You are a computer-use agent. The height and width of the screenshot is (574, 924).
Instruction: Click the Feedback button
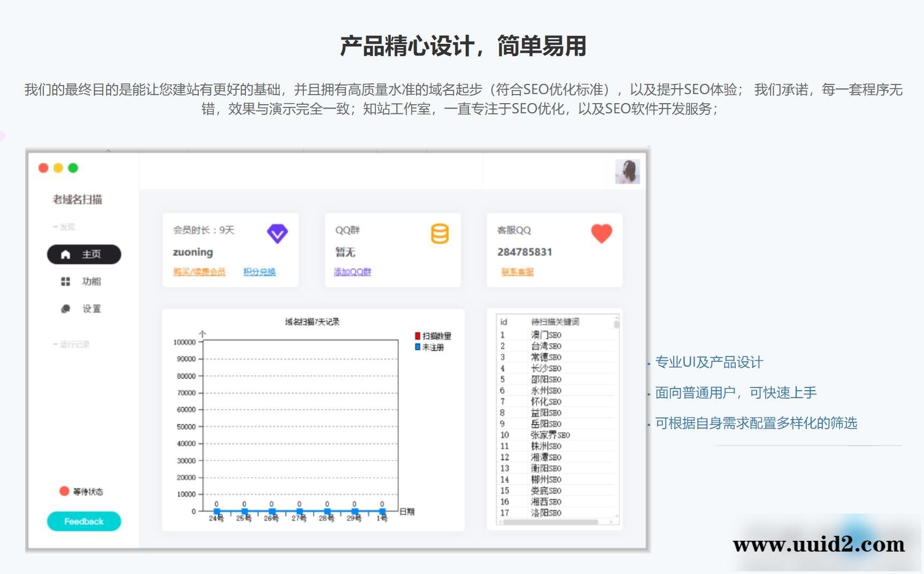coord(84,521)
